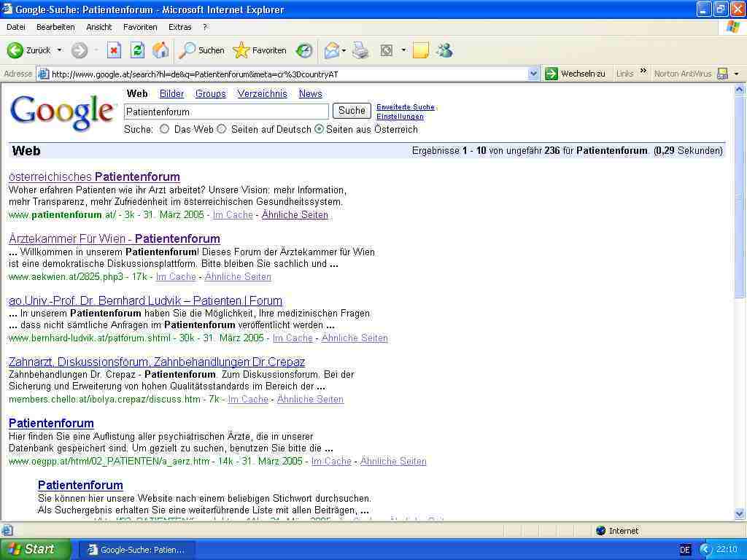
Task: Open the Zurück history dropdown arrow
Action: pos(60,50)
